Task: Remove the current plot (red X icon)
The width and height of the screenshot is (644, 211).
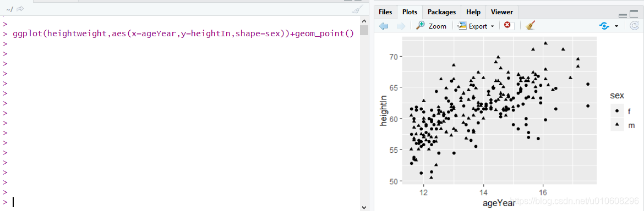Action: pos(509,26)
